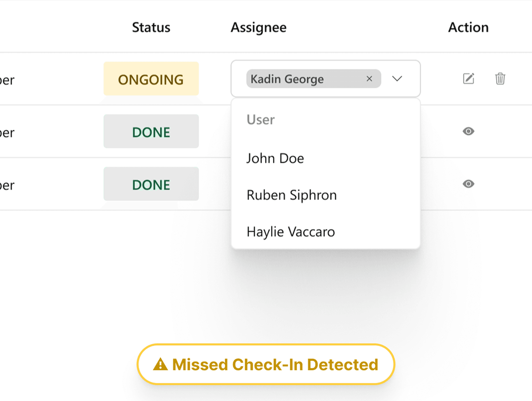Click the trash icon to delete the ongoing task
532x401 pixels.
[x=500, y=79]
